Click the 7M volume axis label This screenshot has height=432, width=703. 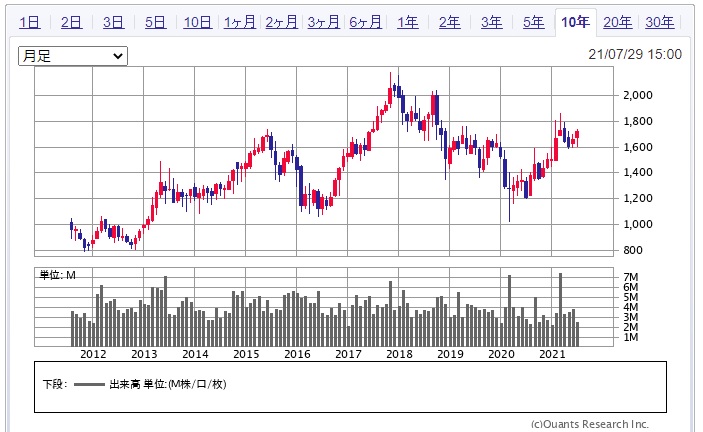pyautogui.click(x=630, y=277)
